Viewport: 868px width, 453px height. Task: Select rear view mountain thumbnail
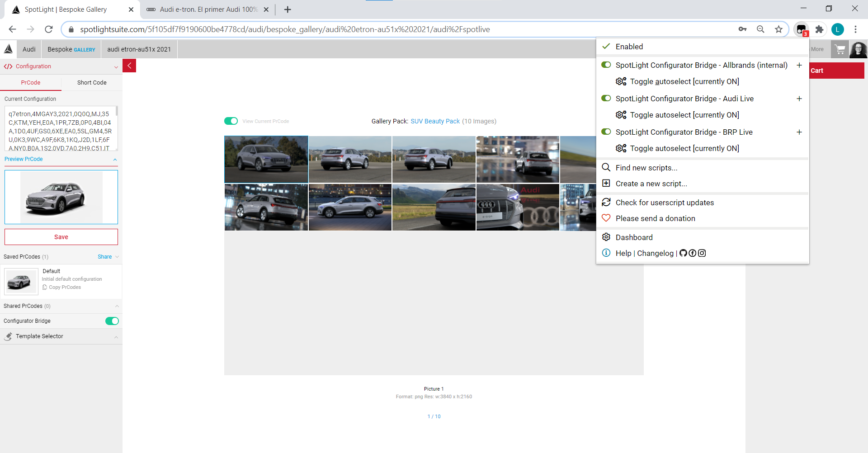tap(434, 208)
